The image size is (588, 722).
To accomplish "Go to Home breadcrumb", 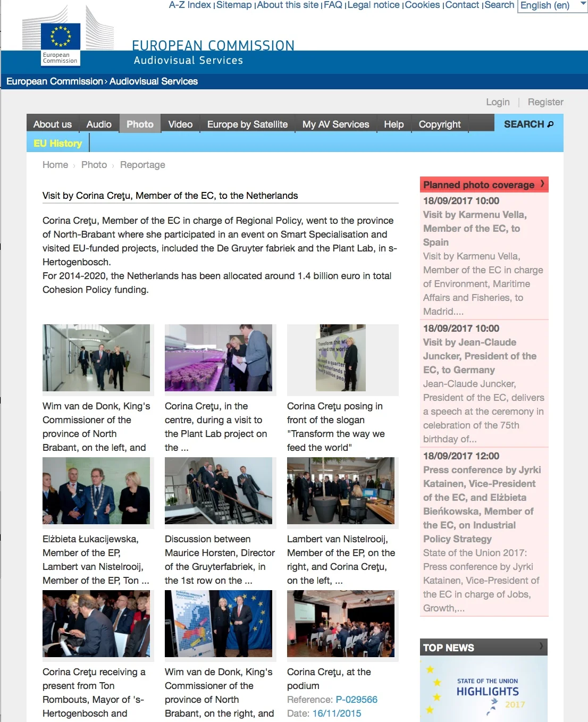I will 55,165.
